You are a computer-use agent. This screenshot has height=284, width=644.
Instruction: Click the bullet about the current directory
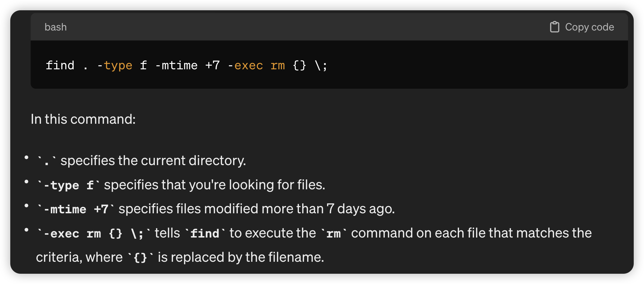pos(142,161)
